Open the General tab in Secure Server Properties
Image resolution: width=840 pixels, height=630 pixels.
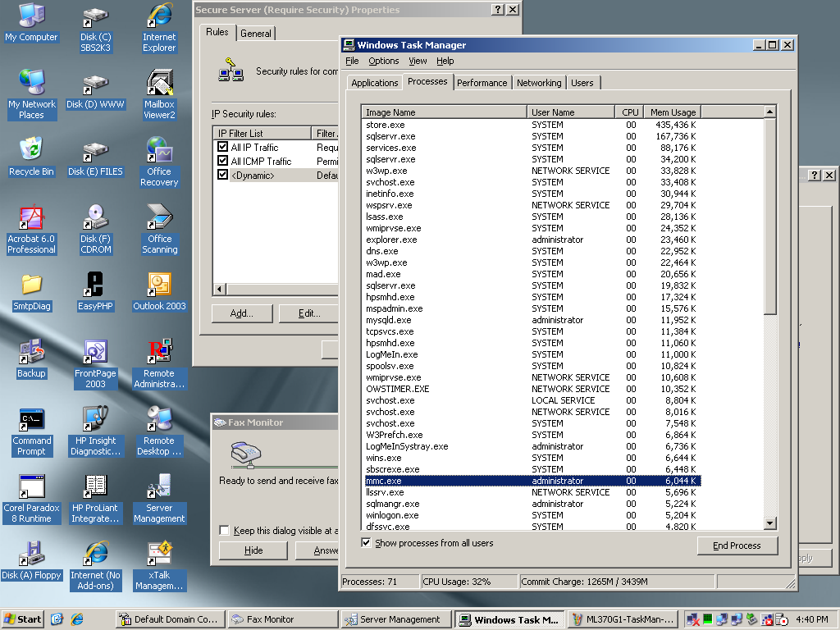pos(256,33)
